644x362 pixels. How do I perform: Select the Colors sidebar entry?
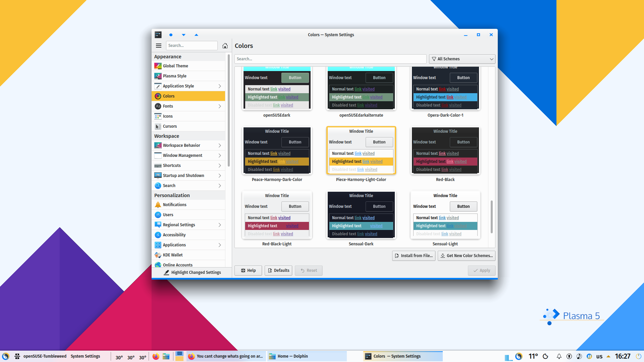(188, 96)
